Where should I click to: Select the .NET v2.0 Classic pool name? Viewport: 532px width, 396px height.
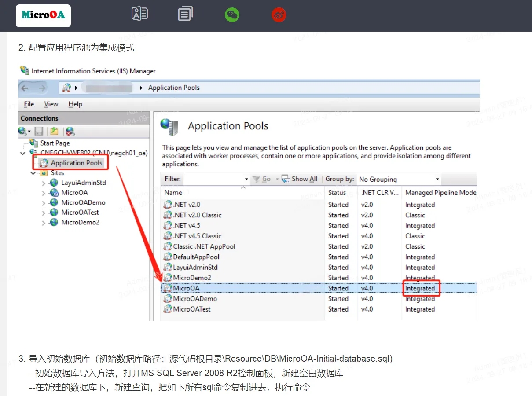tap(197, 215)
